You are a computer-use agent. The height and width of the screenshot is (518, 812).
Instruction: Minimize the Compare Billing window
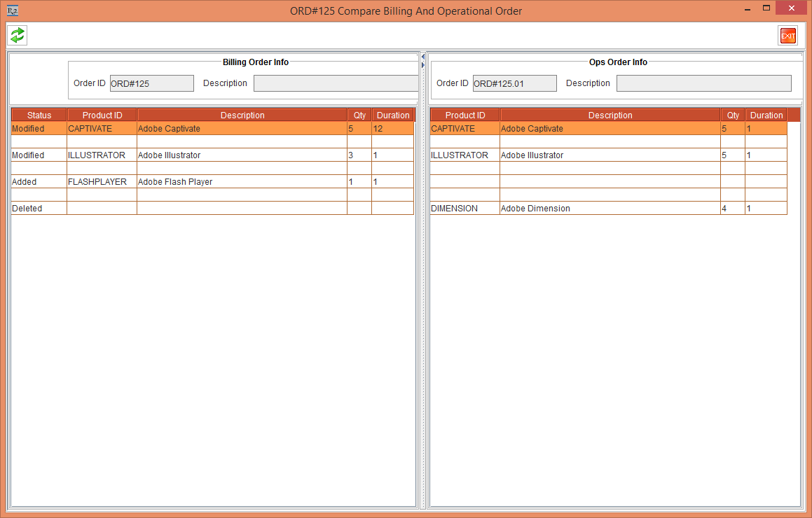(747, 10)
